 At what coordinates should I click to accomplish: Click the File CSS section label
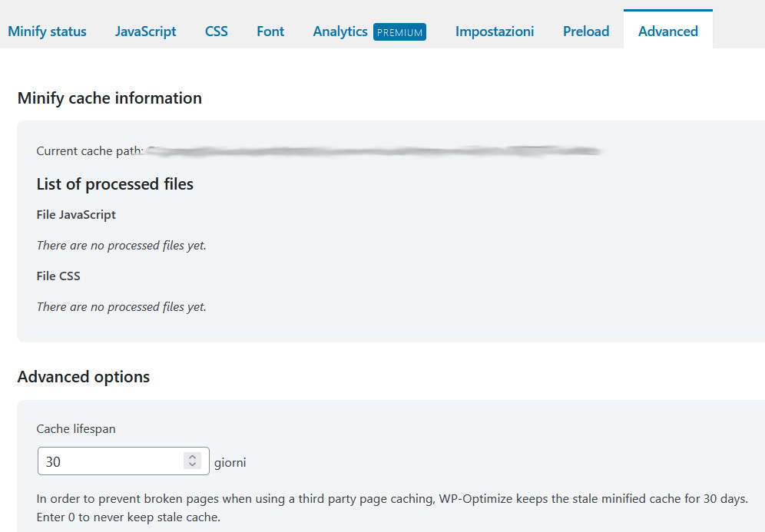tap(58, 276)
